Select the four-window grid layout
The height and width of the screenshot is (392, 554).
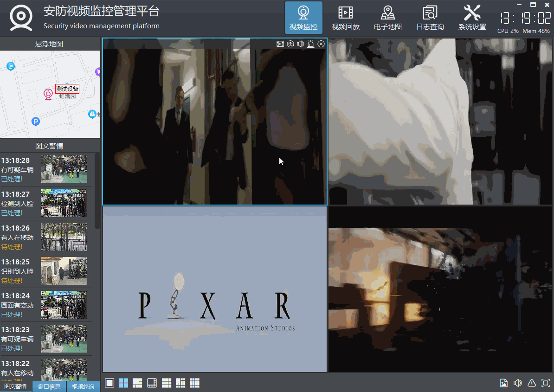(x=123, y=383)
